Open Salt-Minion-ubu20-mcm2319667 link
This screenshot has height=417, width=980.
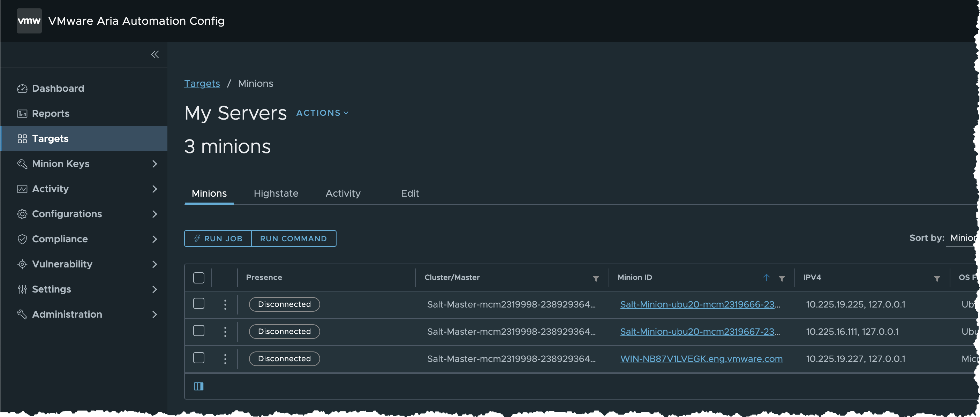[x=700, y=332]
